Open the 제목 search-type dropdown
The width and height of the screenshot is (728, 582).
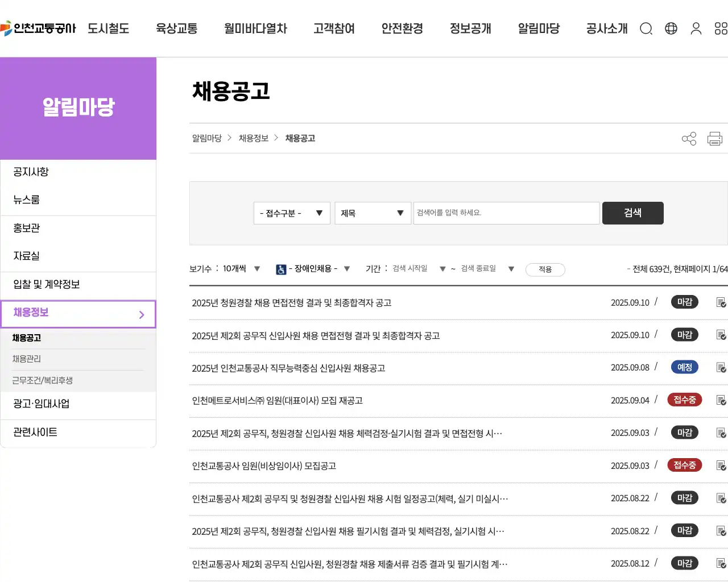pos(373,213)
